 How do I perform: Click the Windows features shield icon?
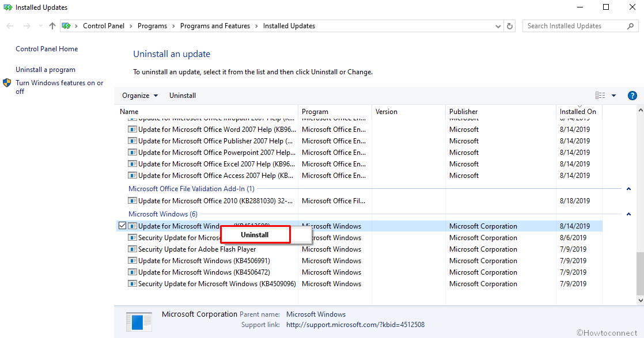(x=7, y=83)
